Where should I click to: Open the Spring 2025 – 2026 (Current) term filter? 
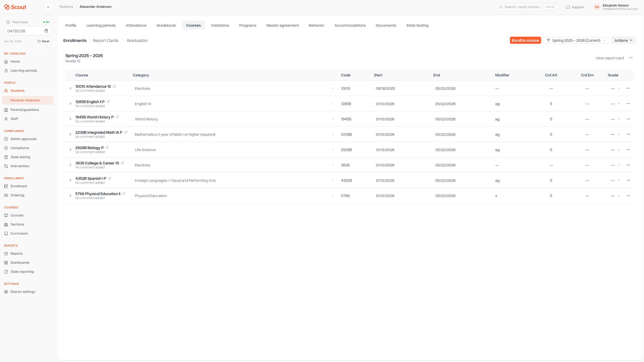(576, 40)
